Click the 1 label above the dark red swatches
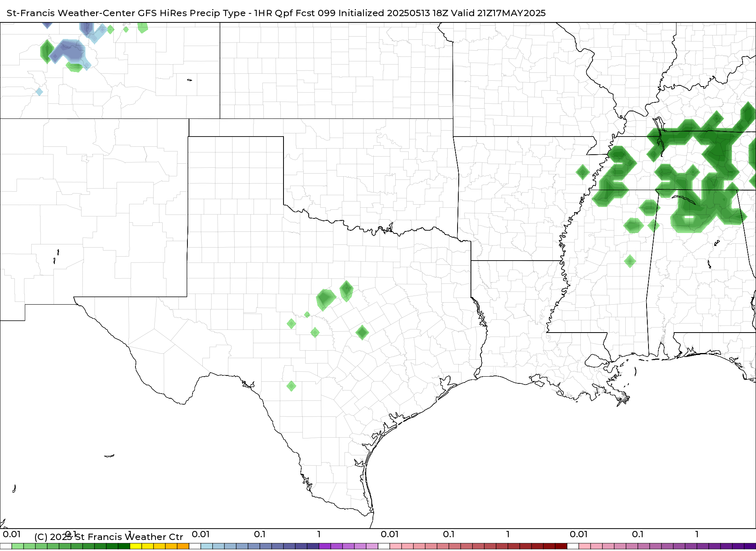This screenshot has width=756, height=551. [508, 534]
